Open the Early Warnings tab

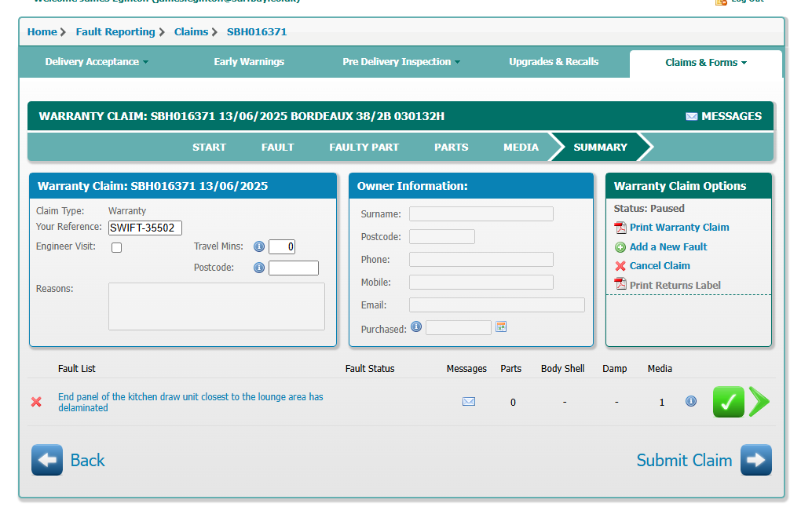click(249, 62)
